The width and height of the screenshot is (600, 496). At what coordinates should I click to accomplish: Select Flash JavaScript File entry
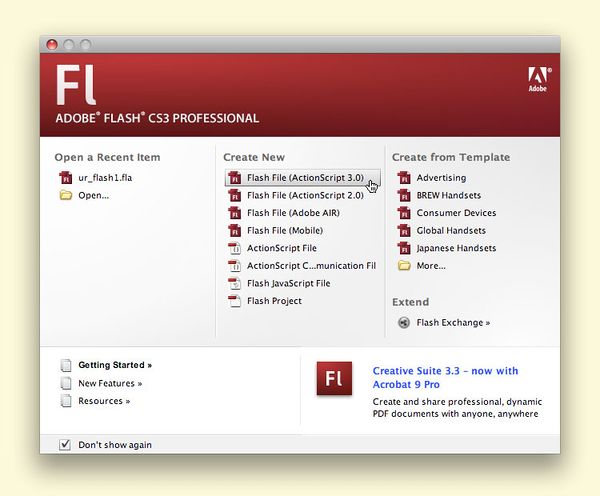click(288, 283)
